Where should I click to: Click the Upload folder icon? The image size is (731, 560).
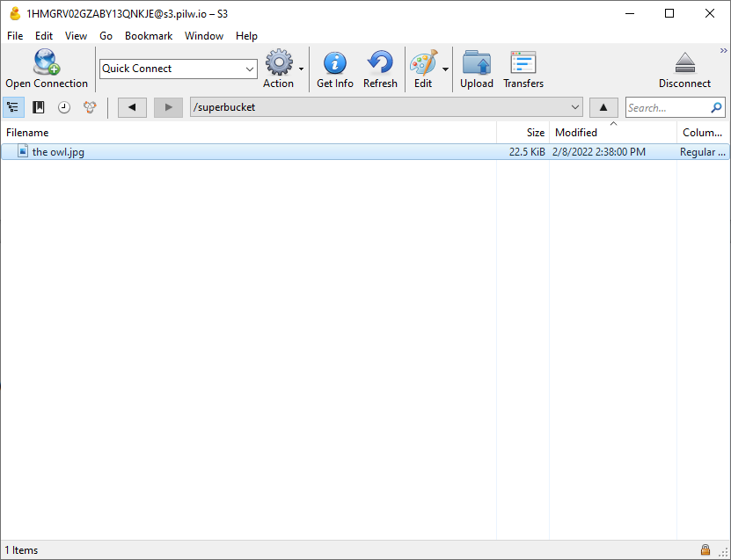[477, 62]
